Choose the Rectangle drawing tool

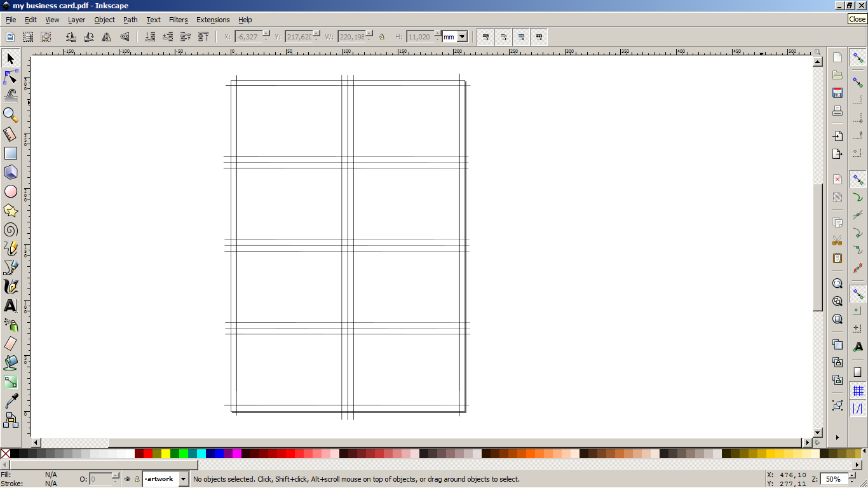pos(11,153)
